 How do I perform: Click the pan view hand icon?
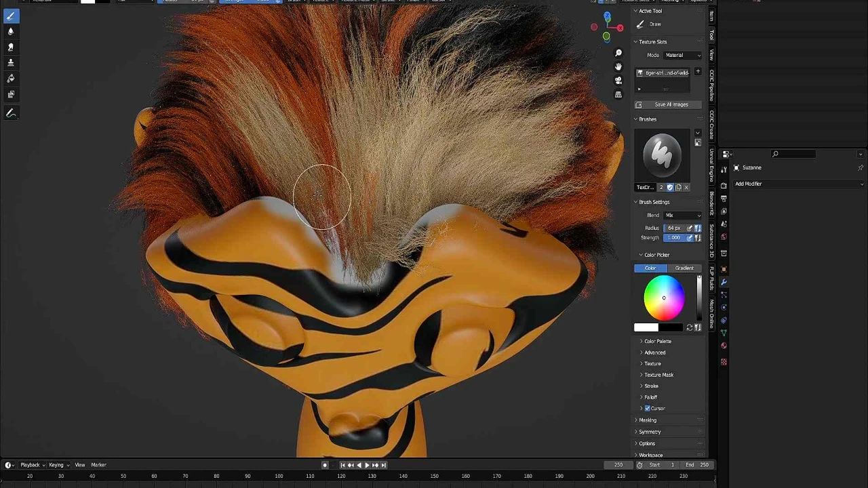618,66
